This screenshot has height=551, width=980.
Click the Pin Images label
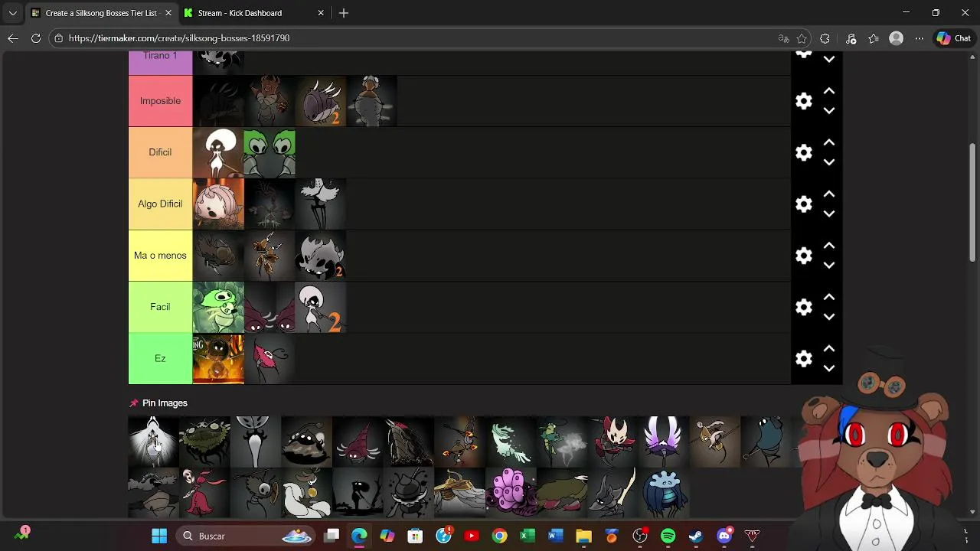click(165, 403)
